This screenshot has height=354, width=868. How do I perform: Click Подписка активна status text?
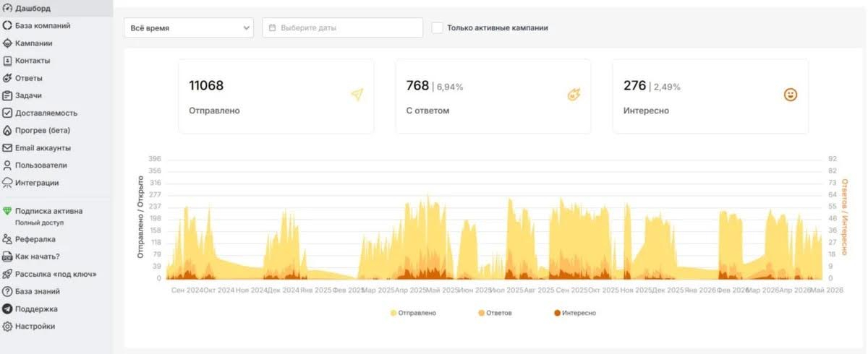coord(48,211)
